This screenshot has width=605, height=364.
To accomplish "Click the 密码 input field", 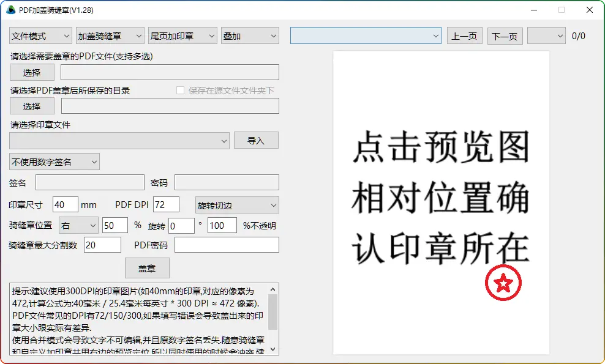I will coord(227,182).
